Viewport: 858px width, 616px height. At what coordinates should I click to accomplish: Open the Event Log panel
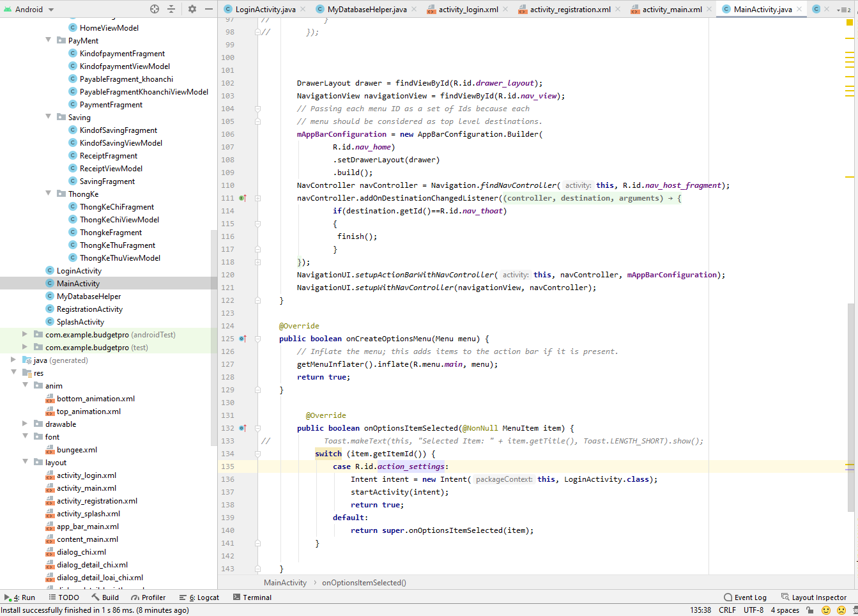[745, 597]
